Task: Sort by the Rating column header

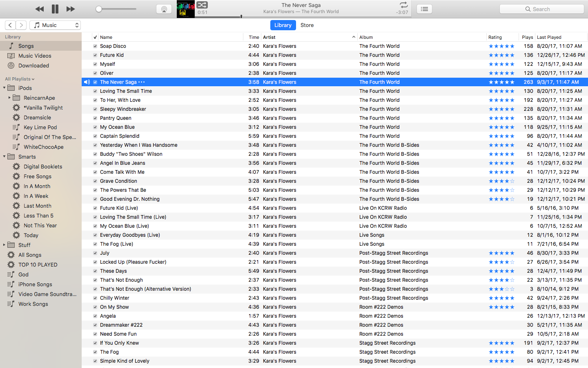Action: pos(503,37)
